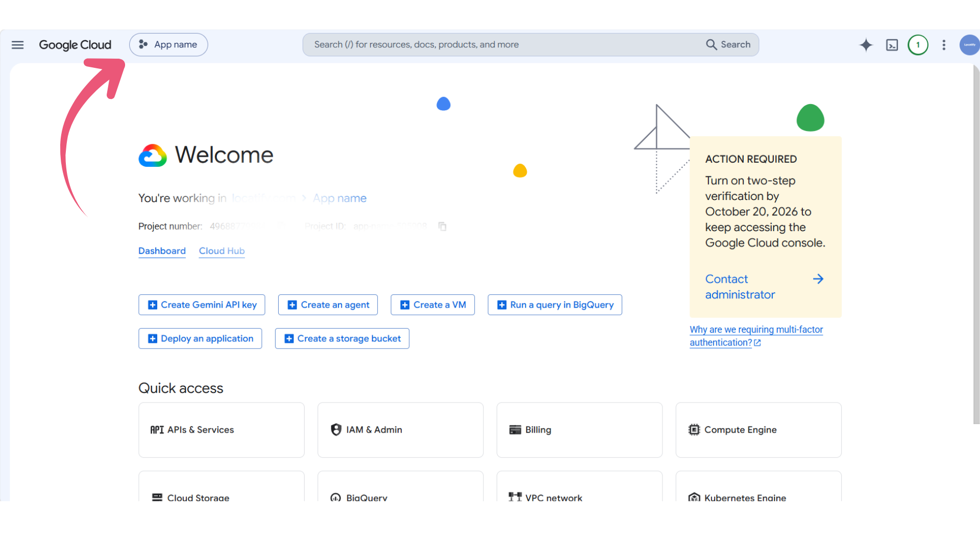The width and height of the screenshot is (980, 551).
Task: Open the Cloud Hub link
Action: pyautogui.click(x=222, y=251)
